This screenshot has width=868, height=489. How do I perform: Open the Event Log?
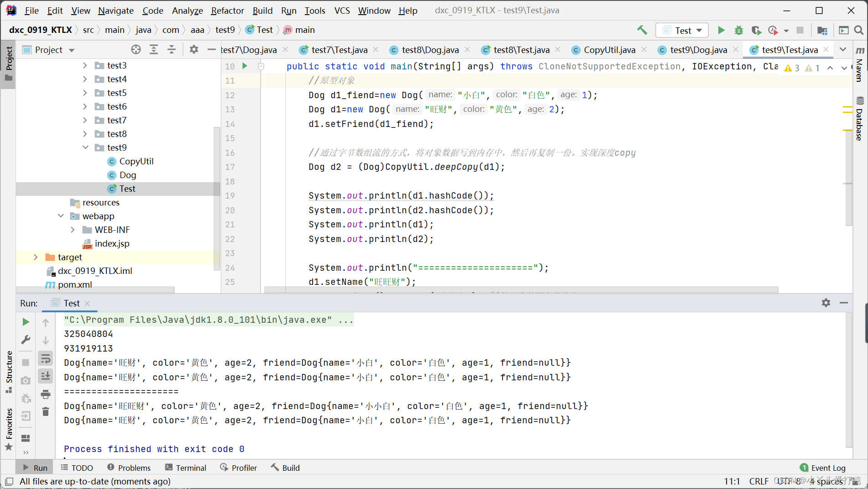823,468
